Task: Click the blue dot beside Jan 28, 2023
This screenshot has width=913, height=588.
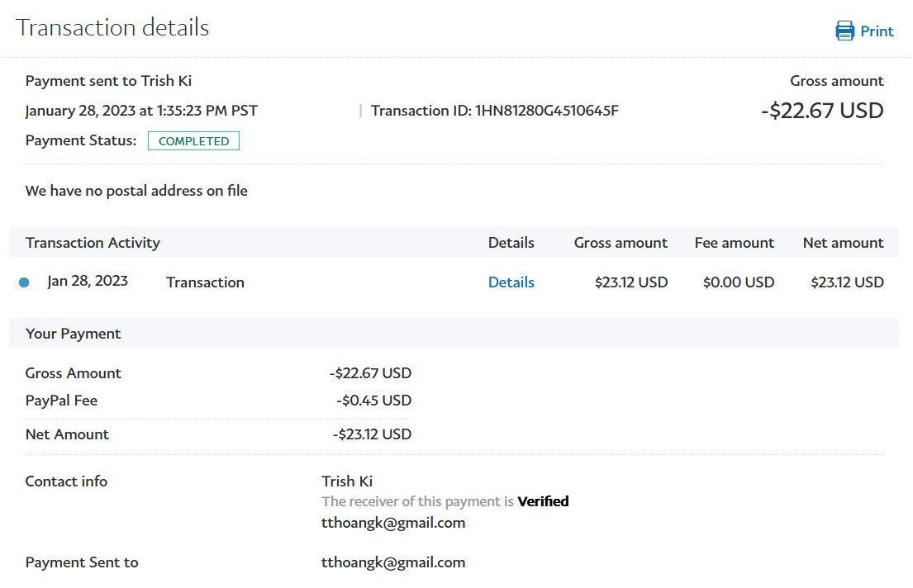Action: point(24,282)
